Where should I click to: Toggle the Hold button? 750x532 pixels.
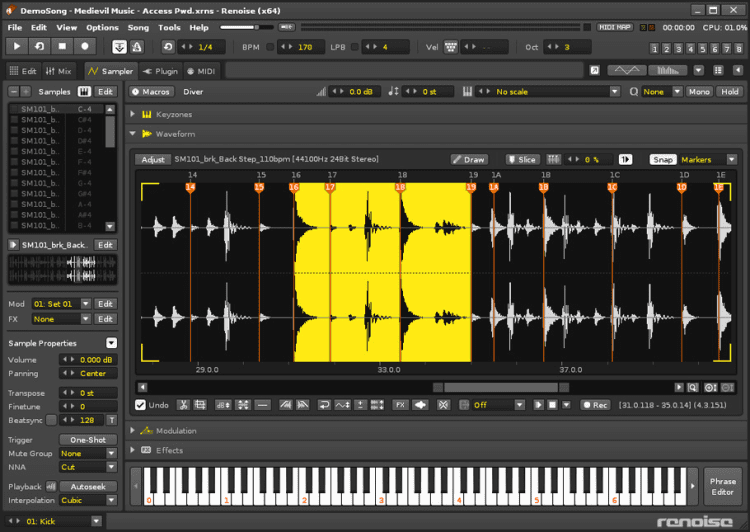729,91
